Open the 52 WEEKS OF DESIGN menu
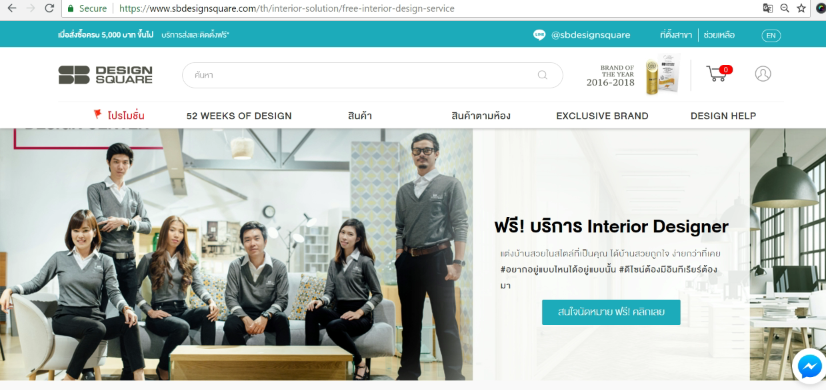The image size is (826, 390). (x=239, y=116)
